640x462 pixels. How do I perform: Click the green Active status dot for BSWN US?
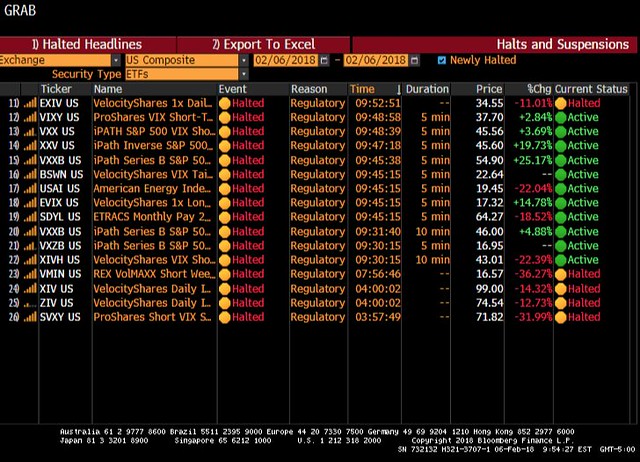point(561,175)
